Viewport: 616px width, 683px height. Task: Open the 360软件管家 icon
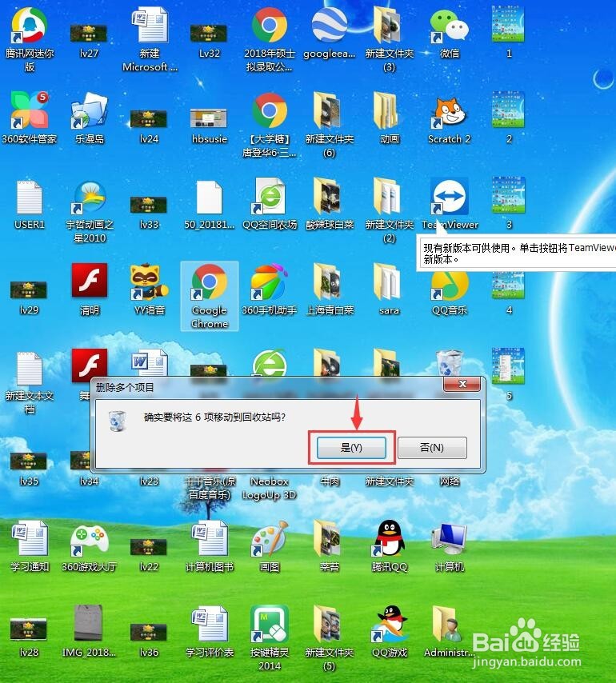point(29,111)
